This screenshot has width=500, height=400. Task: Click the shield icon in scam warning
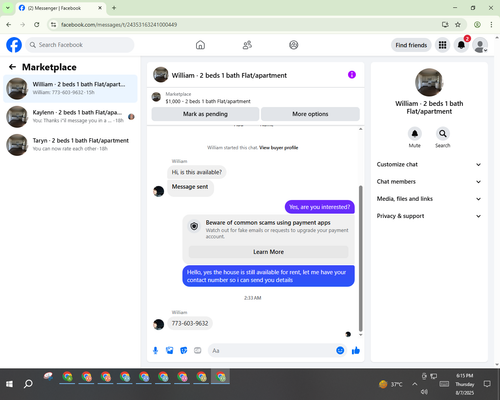[194, 226]
